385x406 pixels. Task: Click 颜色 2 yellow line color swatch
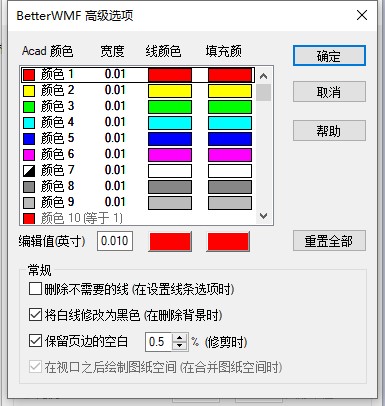click(x=170, y=91)
